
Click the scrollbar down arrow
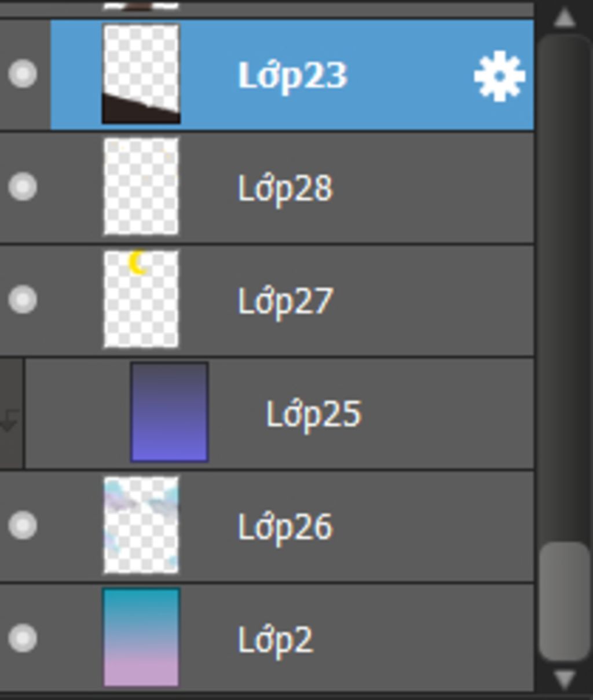564,678
